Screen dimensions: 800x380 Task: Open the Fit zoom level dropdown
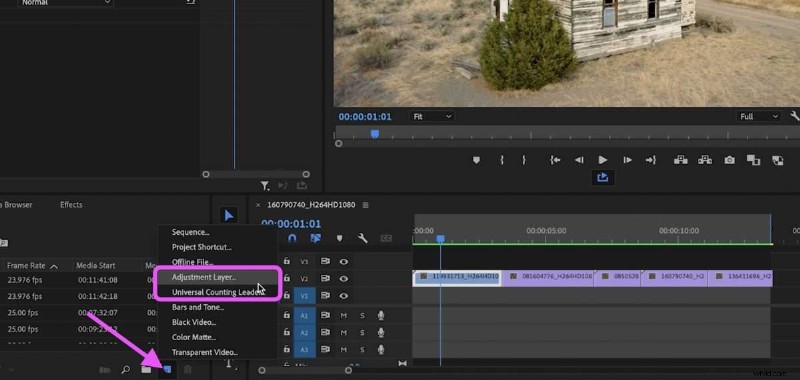(x=432, y=116)
